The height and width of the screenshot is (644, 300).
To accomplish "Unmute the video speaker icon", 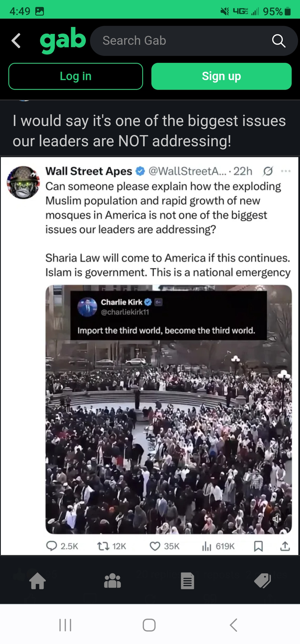I will (x=277, y=519).
